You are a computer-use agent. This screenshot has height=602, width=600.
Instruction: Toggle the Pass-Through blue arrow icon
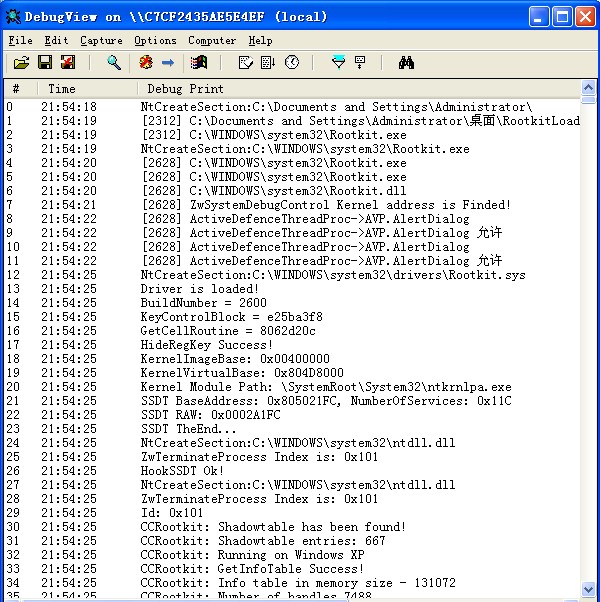click(168, 62)
